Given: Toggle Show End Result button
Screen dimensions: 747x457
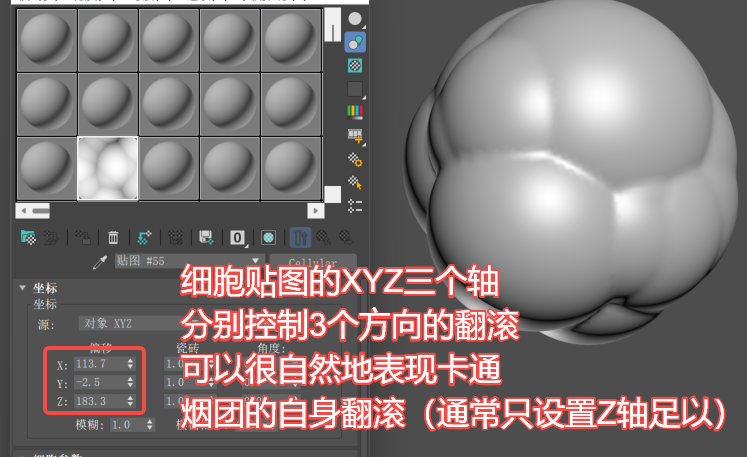Looking at the screenshot, I should click(x=300, y=237).
